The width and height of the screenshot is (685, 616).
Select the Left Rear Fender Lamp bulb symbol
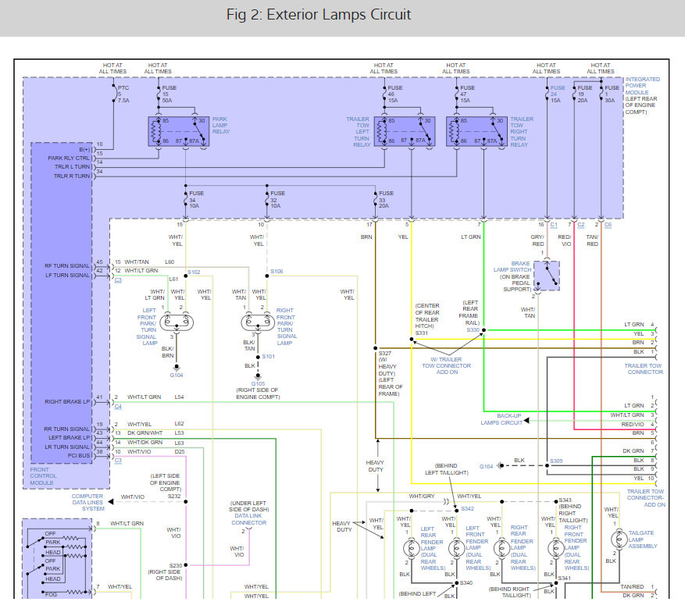[405, 547]
